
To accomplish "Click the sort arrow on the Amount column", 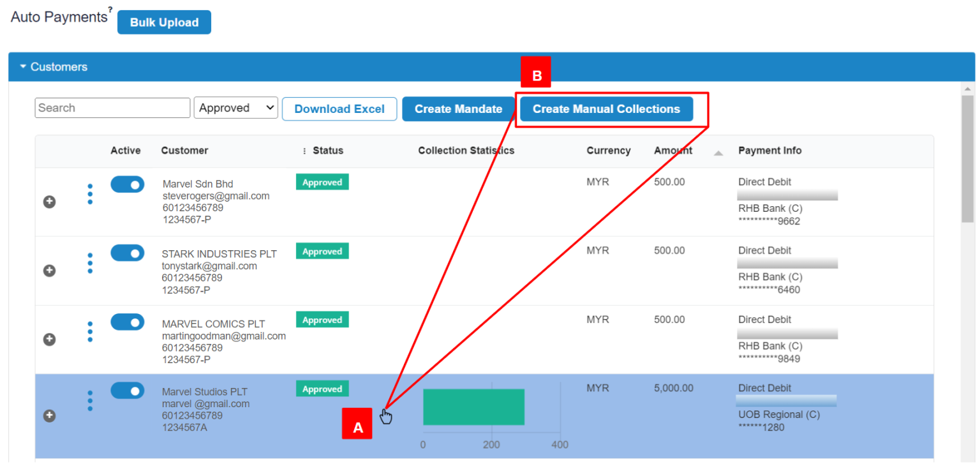I will point(718,154).
